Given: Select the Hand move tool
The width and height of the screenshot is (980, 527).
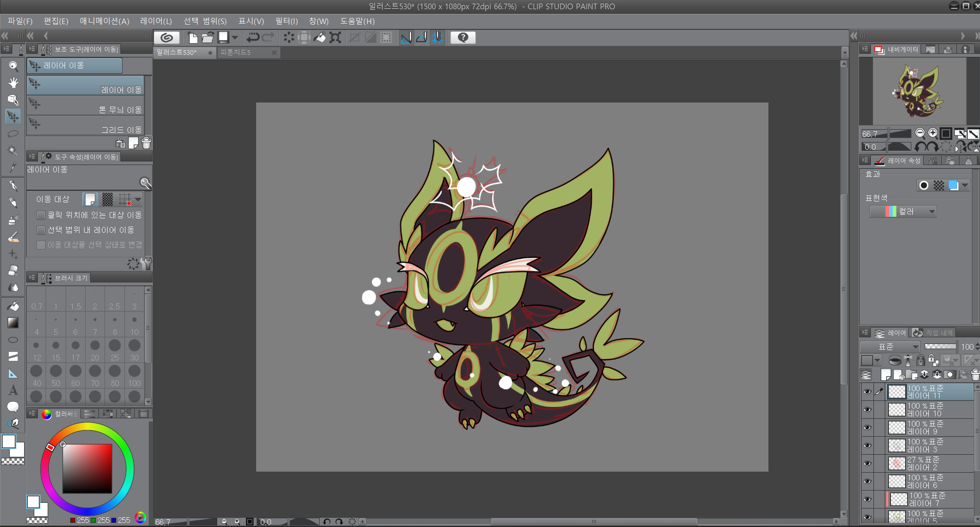Looking at the screenshot, I should (x=13, y=83).
